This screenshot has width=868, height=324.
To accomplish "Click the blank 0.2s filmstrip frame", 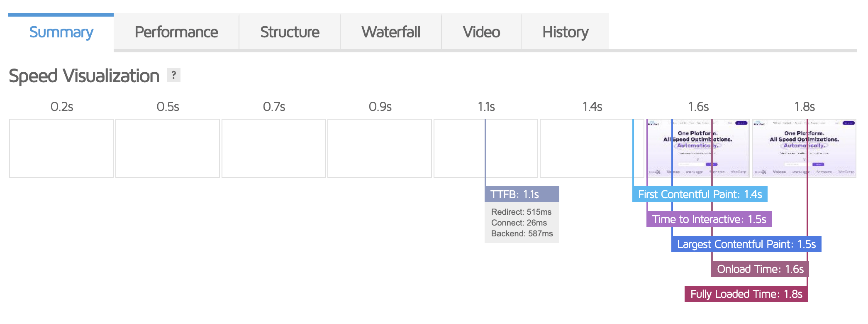I will point(61,148).
